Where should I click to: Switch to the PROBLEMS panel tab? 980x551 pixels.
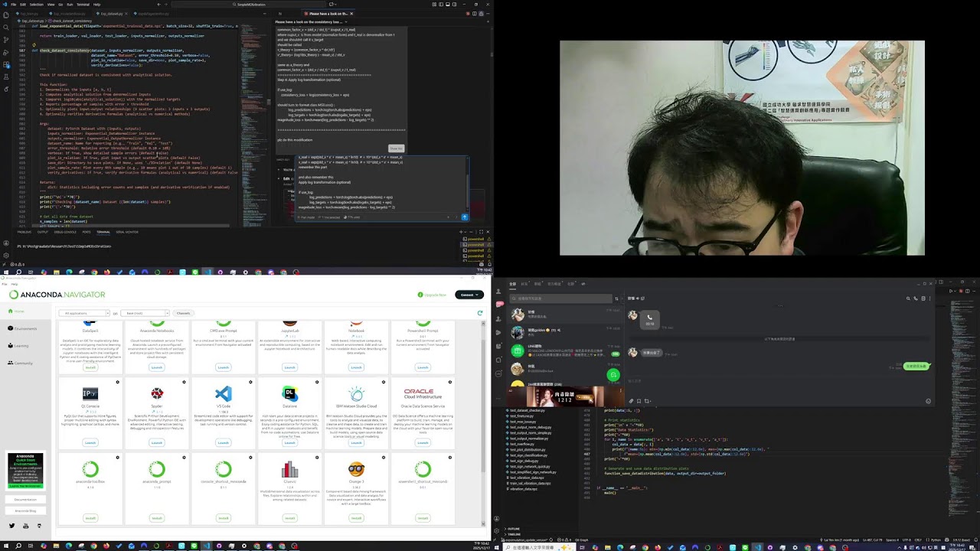point(24,232)
